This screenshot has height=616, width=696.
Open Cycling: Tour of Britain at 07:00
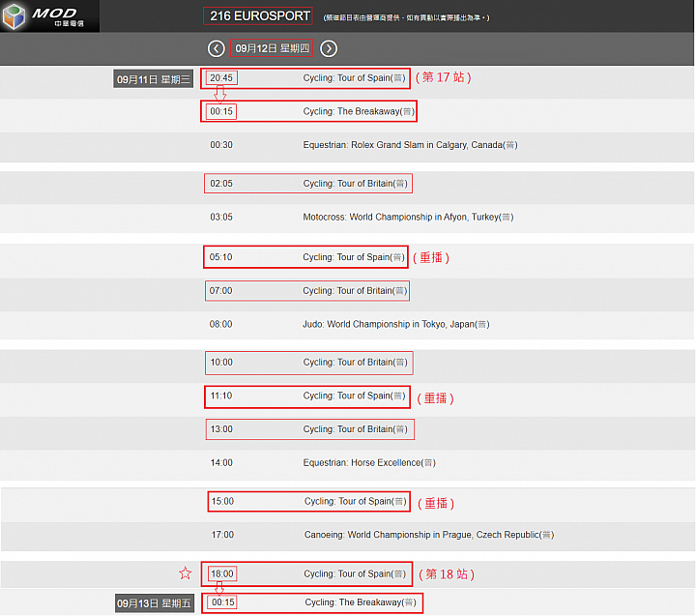pos(355,290)
